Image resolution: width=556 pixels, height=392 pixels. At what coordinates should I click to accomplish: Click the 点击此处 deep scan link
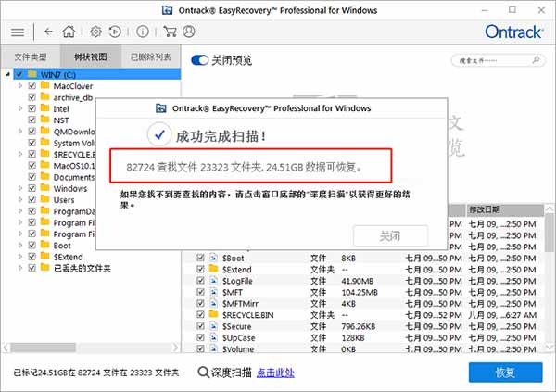(x=275, y=373)
